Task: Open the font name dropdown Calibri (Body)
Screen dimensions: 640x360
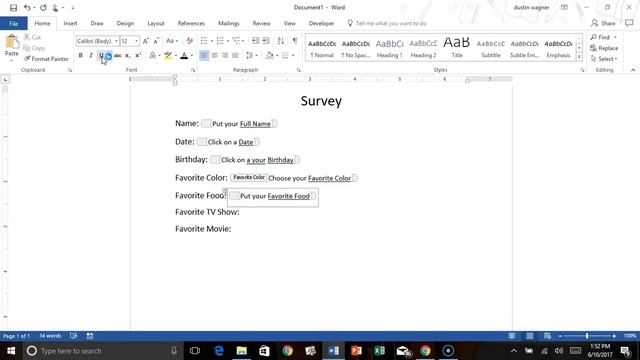Action: 116,41
